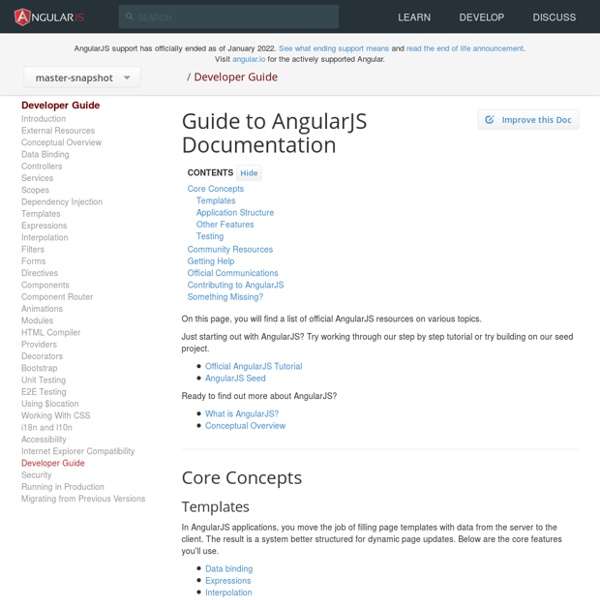Open 'See what ending support means' link
The width and height of the screenshot is (600, 600).
click(334, 49)
